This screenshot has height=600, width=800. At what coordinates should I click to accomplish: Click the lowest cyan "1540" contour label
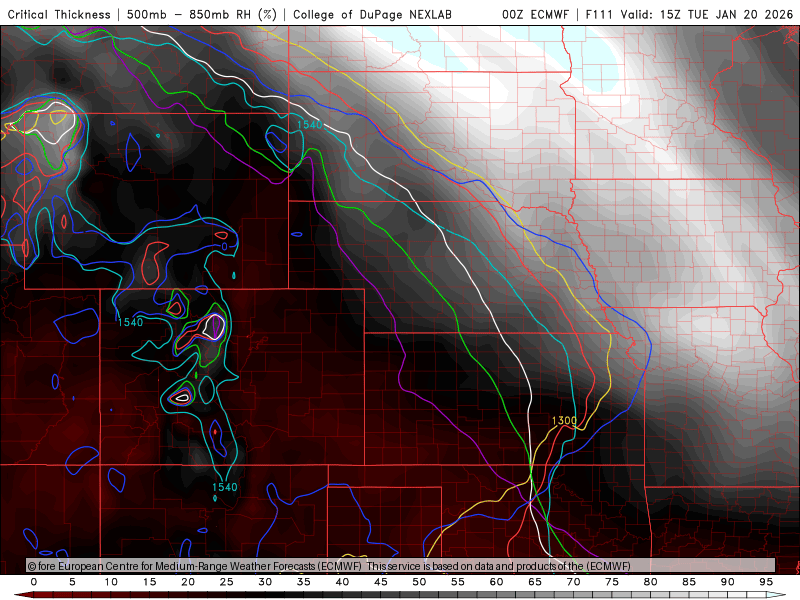point(224,487)
